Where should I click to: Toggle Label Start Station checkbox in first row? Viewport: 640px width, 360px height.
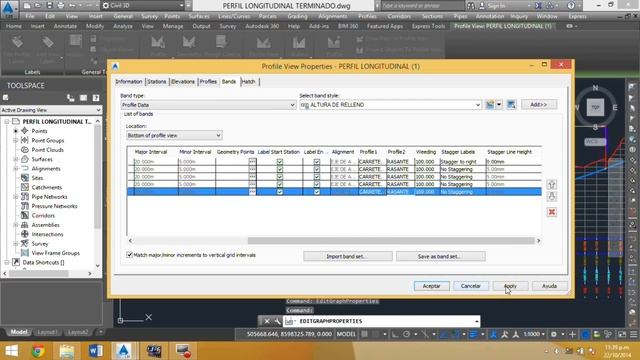280,162
